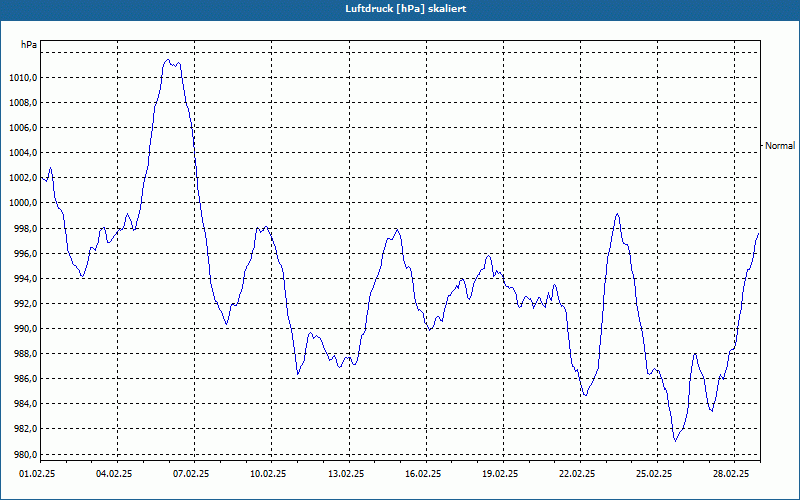
Task: Click the '1002,0' y-axis label
Action: pyautogui.click(x=23, y=178)
